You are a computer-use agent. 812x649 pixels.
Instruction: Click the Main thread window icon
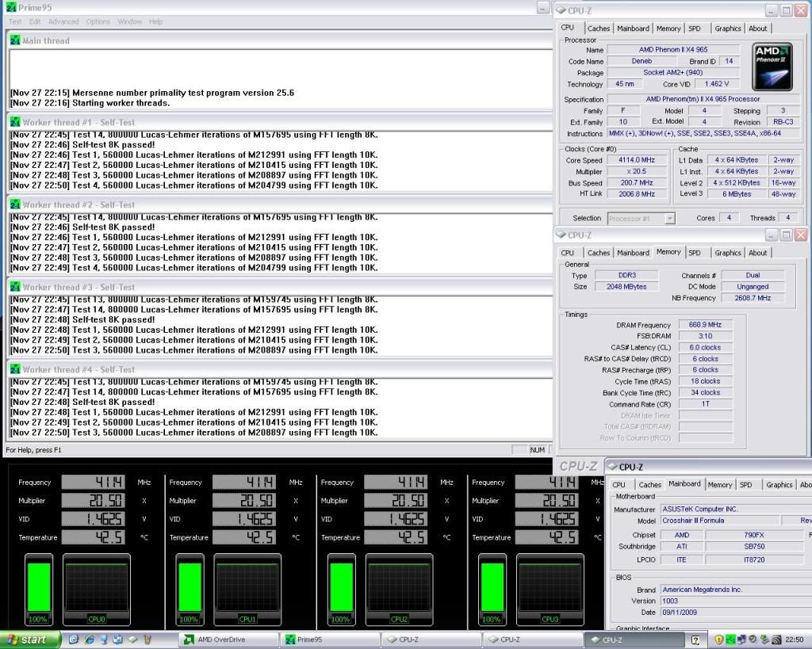click(x=15, y=40)
